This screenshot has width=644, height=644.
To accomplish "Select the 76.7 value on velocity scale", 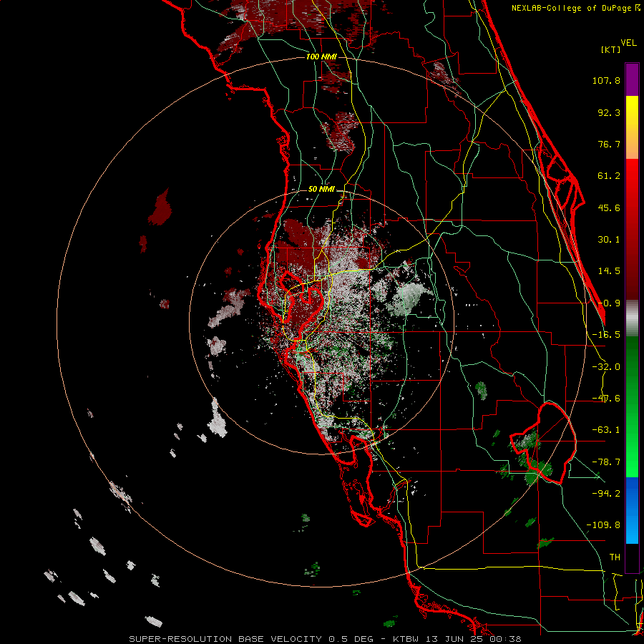I will coord(609,144).
